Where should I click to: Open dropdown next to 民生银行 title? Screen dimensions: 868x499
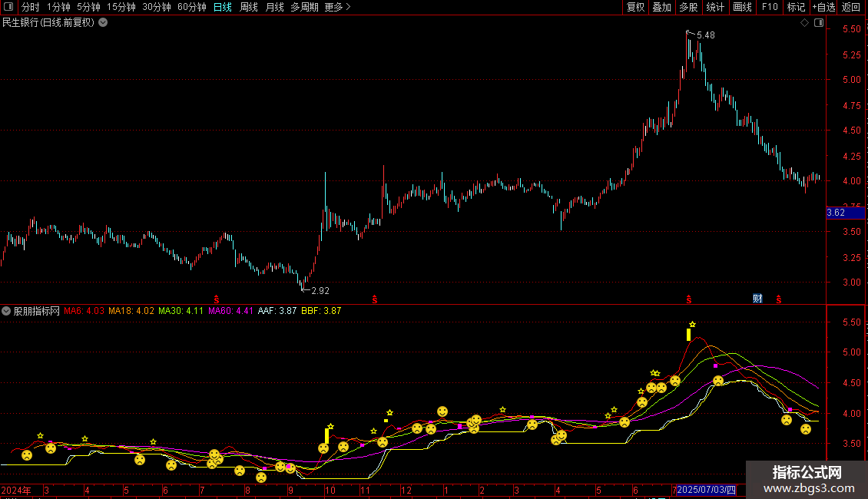pyautogui.click(x=103, y=23)
